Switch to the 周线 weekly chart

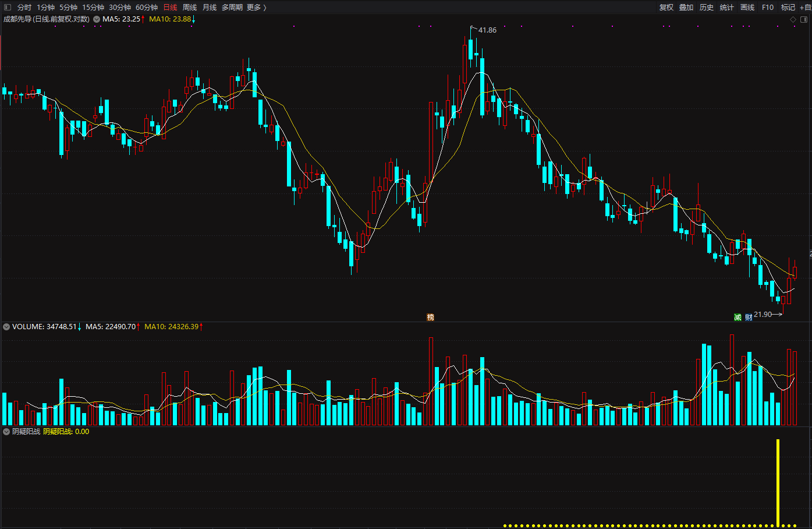point(190,7)
